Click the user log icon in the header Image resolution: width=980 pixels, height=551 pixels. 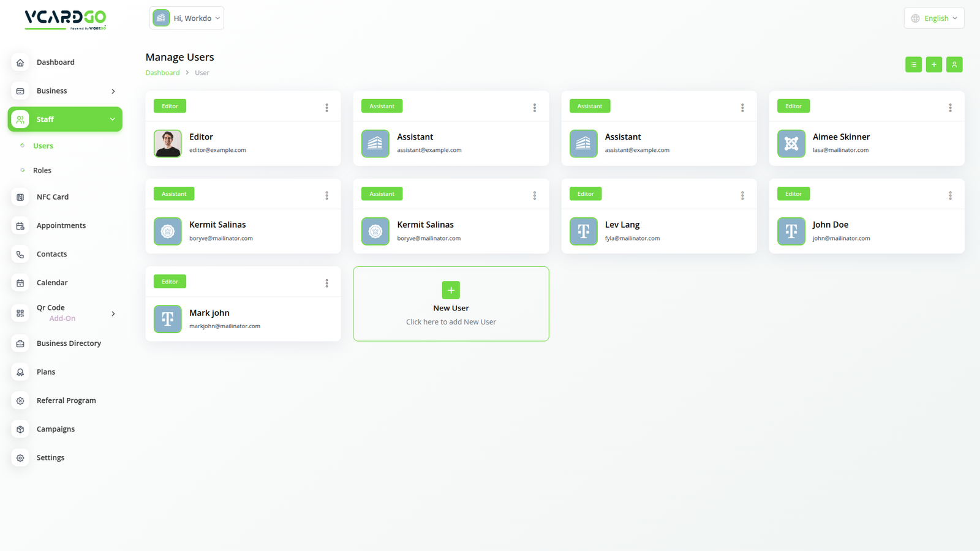pyautogui.click(x=954, y=64)
